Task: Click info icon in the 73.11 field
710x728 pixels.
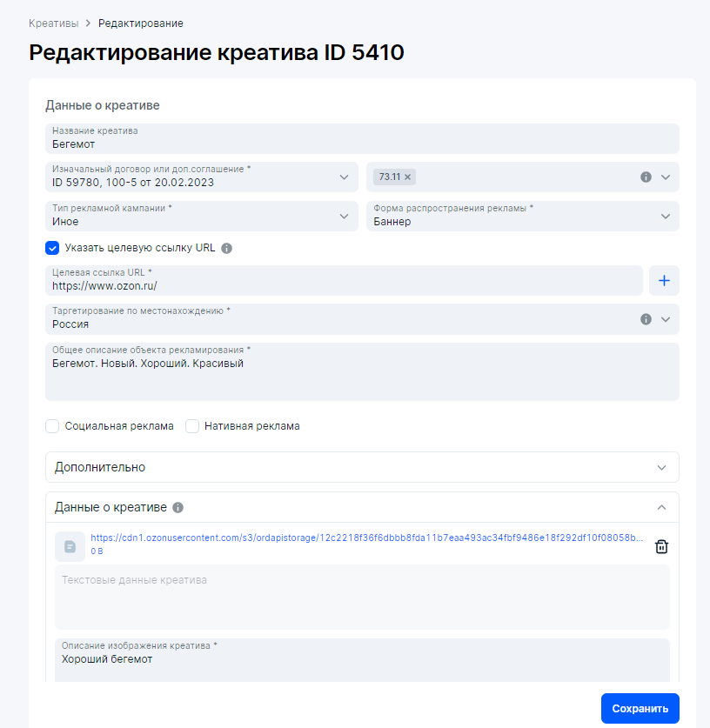Action: 646,177
